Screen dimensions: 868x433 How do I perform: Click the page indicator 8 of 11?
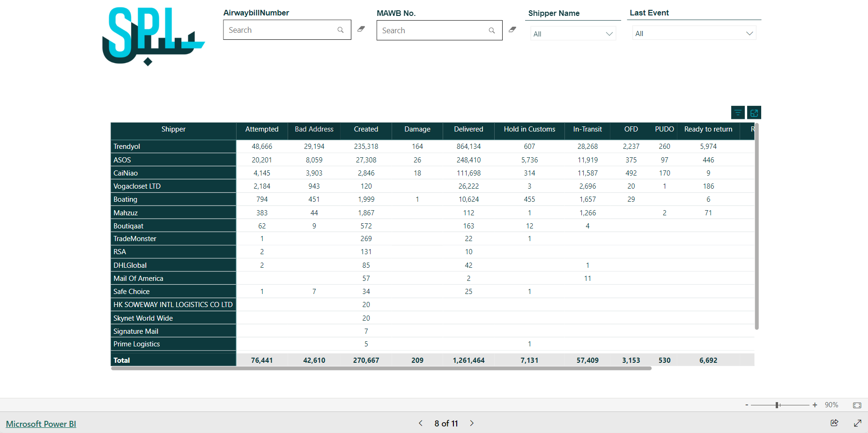coord(446,423)
